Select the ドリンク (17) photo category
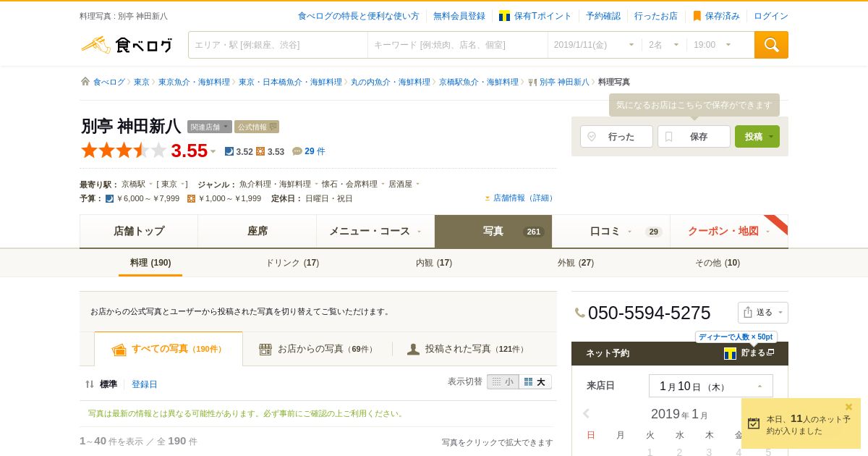 [292, 263]
